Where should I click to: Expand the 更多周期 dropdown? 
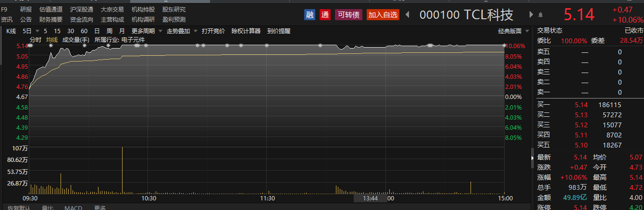146,31
